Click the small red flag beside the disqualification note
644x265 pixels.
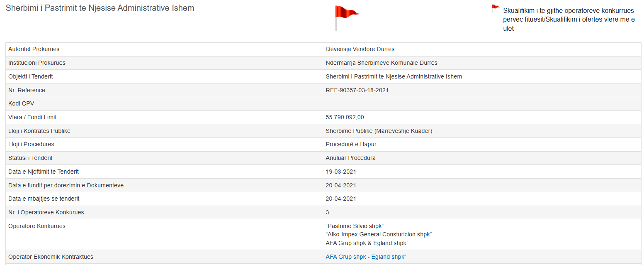(x=495, y=8)
